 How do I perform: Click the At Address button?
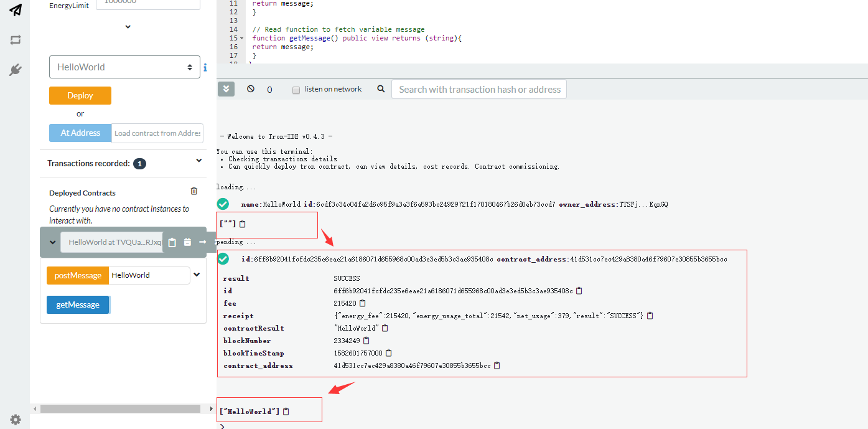pyautogui.click(x=80, y=133)
